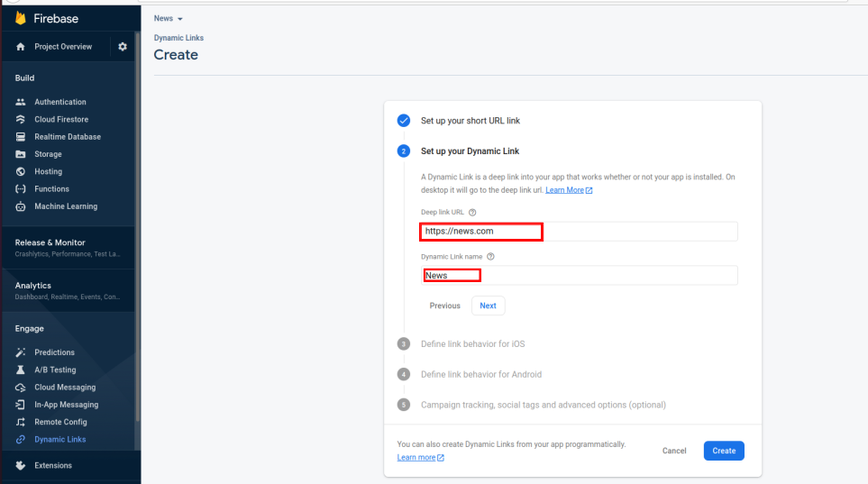Click the Firebase logo icon

point(21,19)
